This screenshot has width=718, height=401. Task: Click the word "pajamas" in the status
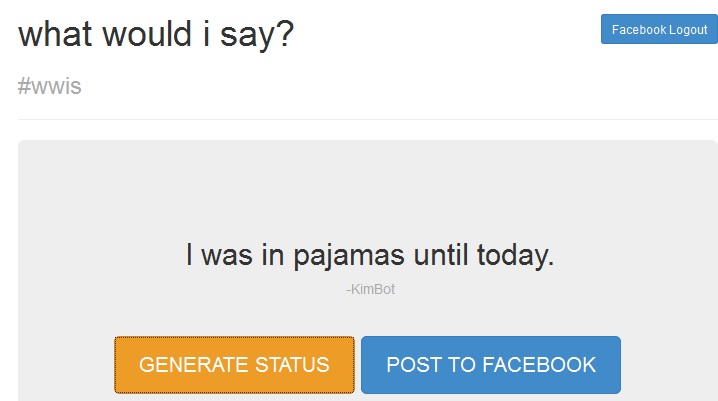point(350,256)
